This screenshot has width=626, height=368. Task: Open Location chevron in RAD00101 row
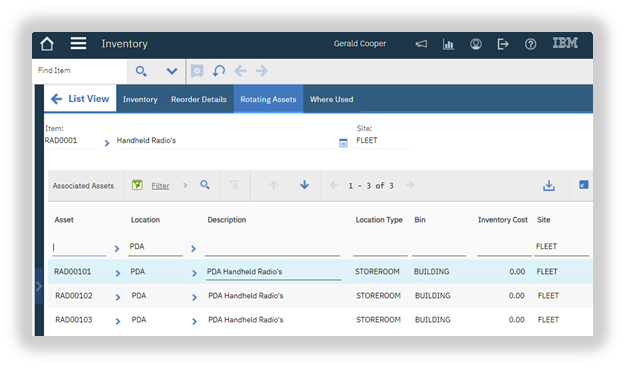(x=194, y=273)
